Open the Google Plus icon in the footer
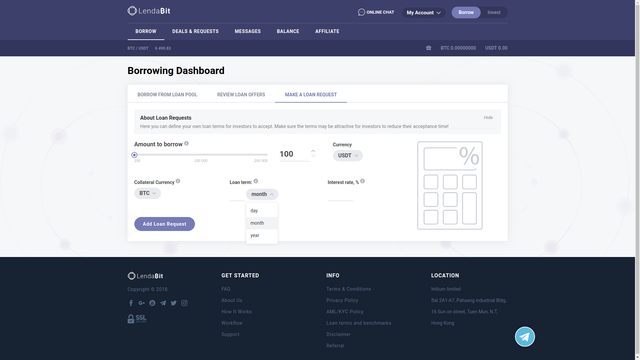This screenshot has height=360, width=640. pyautogui.click(x=141, y=303)
